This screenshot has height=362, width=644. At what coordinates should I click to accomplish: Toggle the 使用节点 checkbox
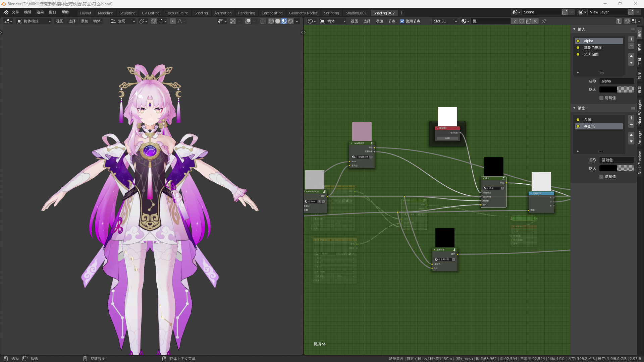(x=402, y=21)
